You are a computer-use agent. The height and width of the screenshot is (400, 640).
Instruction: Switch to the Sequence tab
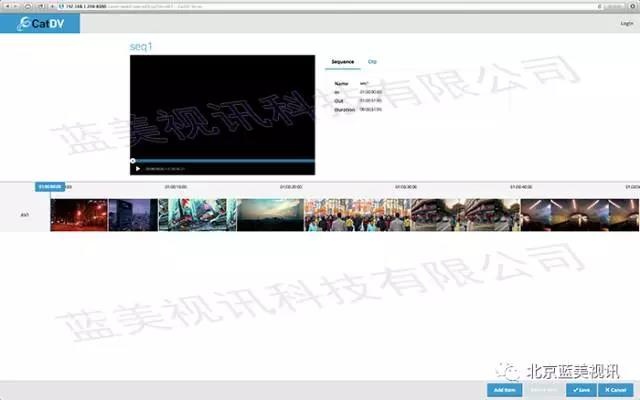(342, 62)
